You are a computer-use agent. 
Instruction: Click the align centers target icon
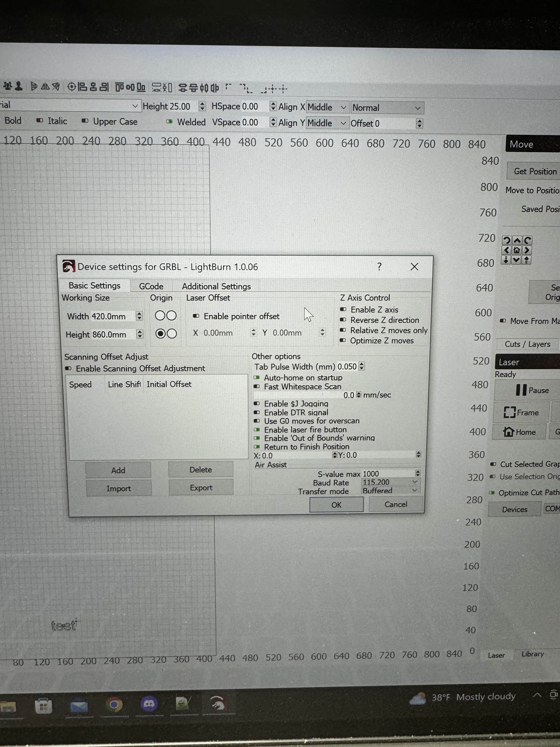point(71,87)
